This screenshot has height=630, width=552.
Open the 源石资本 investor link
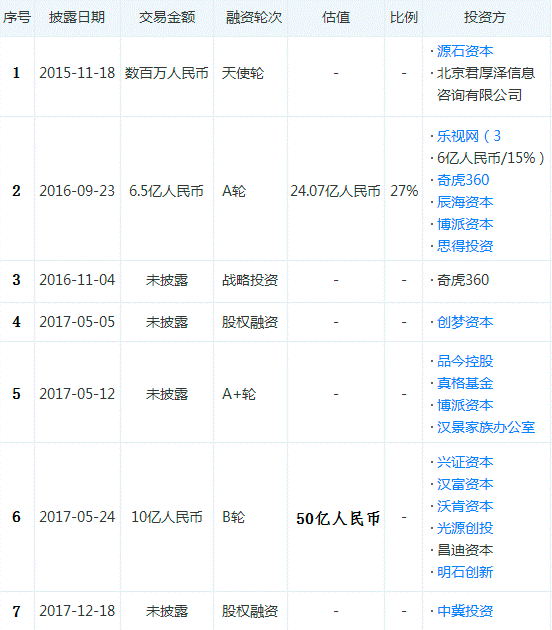pos(465,51)
